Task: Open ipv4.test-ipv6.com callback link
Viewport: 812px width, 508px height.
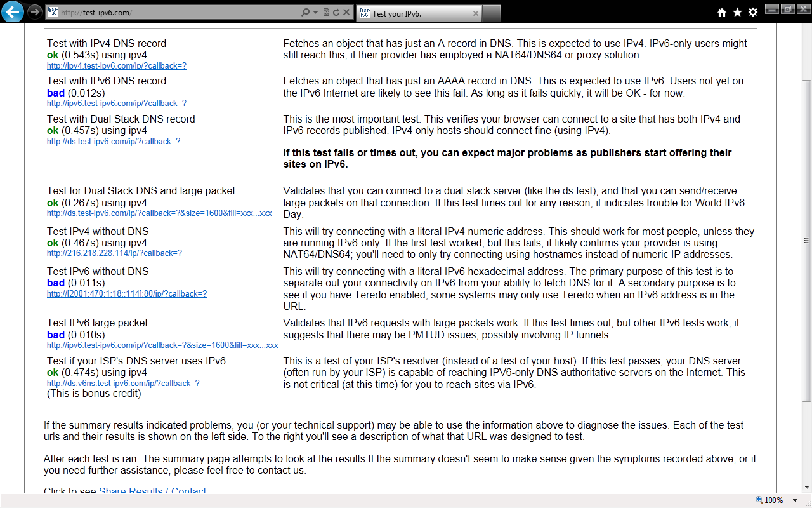Action: pos(117,65)
